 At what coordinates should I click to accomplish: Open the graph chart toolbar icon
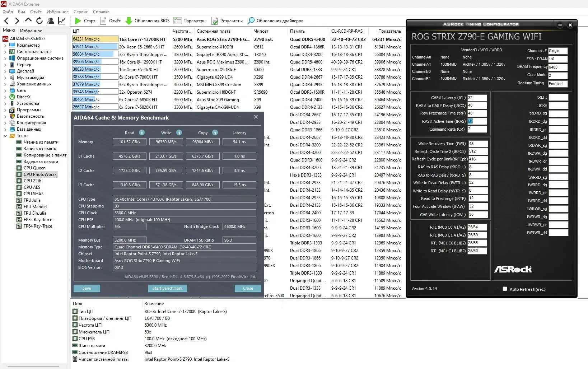pos(62,21)
